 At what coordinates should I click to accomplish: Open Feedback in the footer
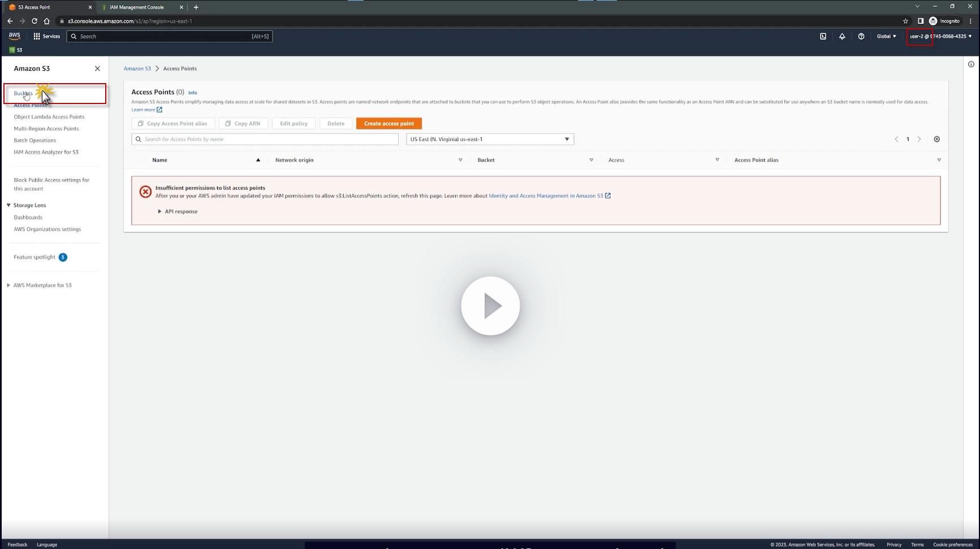[18, 544]
